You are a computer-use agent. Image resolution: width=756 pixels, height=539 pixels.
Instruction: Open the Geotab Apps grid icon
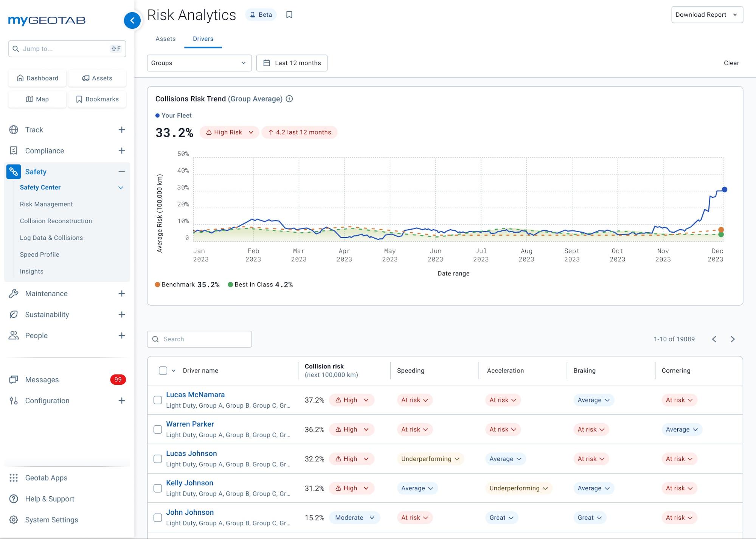coord(14,478)
